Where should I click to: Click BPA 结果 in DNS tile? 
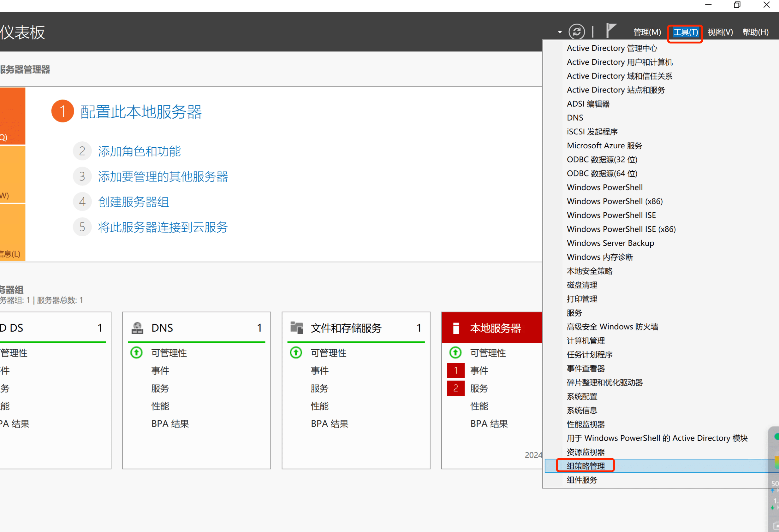pos(170,423)
